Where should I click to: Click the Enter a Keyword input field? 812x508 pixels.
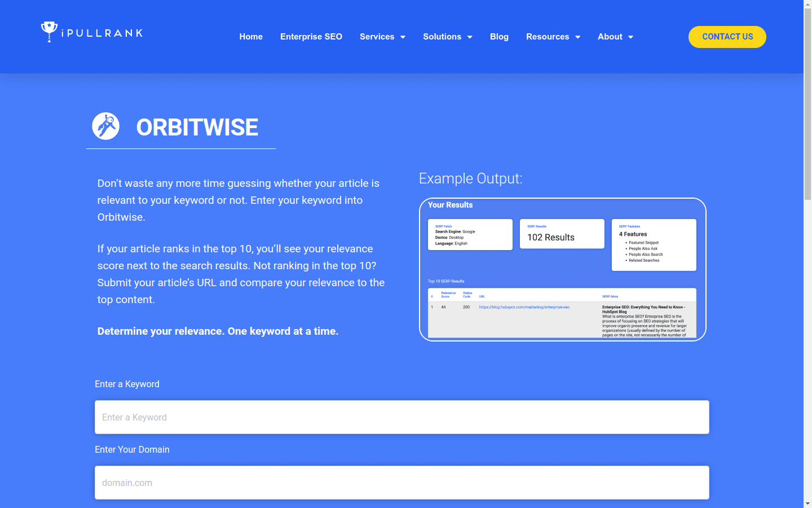401,417
